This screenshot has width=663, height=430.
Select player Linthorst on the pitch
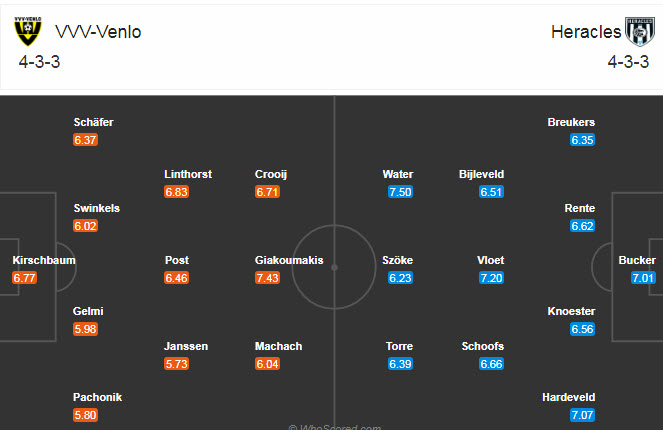[188, 174]
